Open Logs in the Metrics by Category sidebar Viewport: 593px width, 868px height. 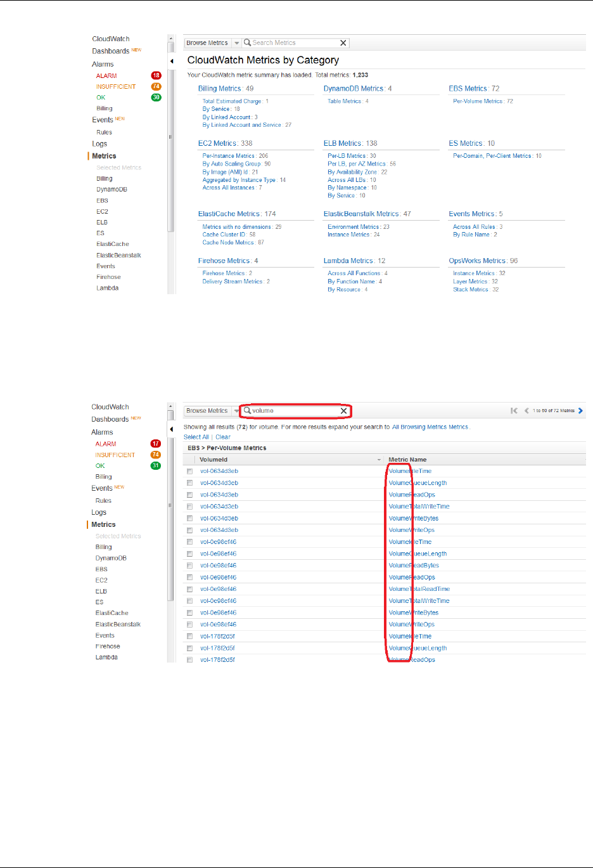click(x=99, y=144)
